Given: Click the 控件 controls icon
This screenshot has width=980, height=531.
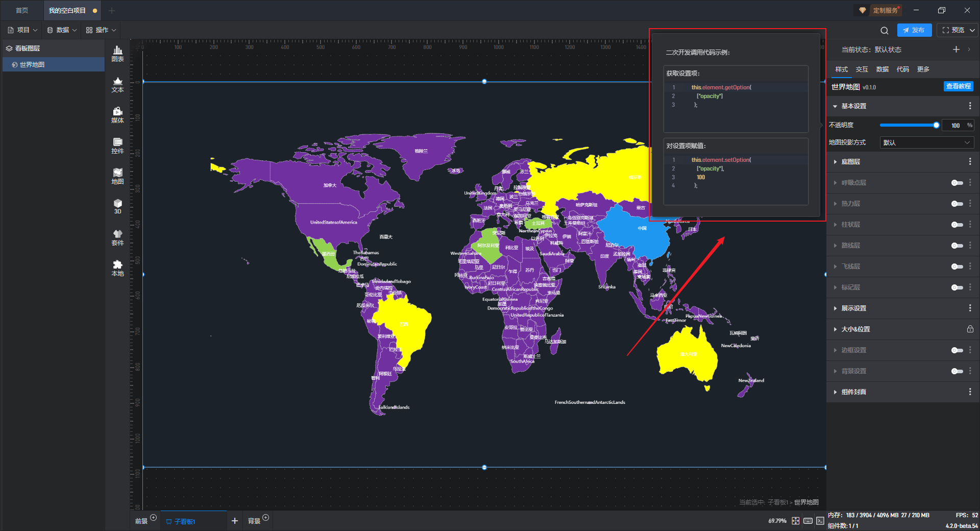Looking at the screenshot, I should (x=117, y=145).
